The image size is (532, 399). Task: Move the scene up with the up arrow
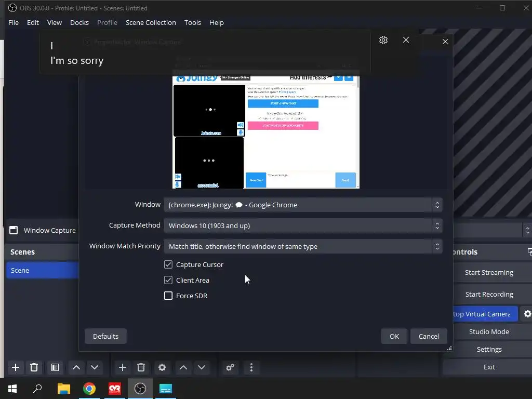[76, 367]
